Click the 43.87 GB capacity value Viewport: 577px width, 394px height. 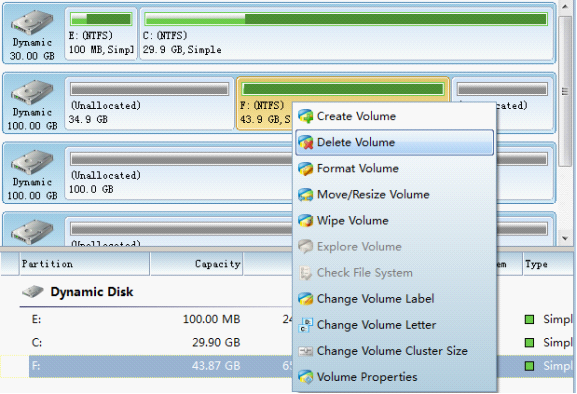(x=216, y=366)
